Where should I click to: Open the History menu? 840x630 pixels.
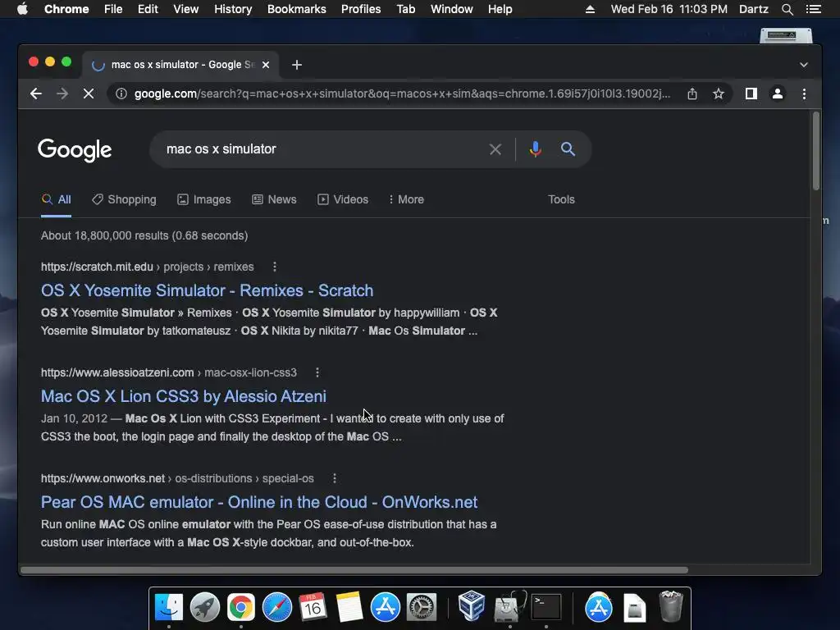pos(233,9)
